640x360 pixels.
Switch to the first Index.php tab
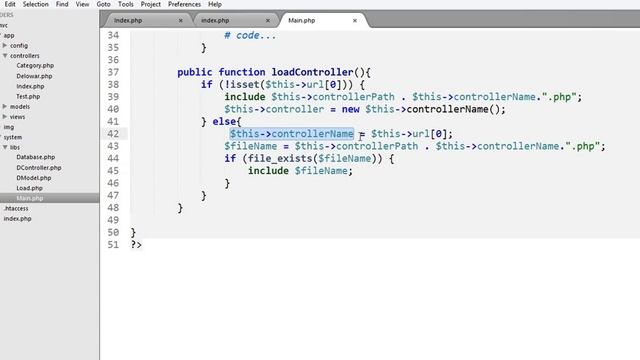128,20
